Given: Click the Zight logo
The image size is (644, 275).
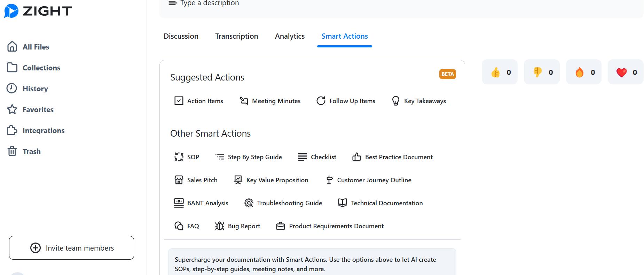Looking at the screenshot, I should [38, 11].
